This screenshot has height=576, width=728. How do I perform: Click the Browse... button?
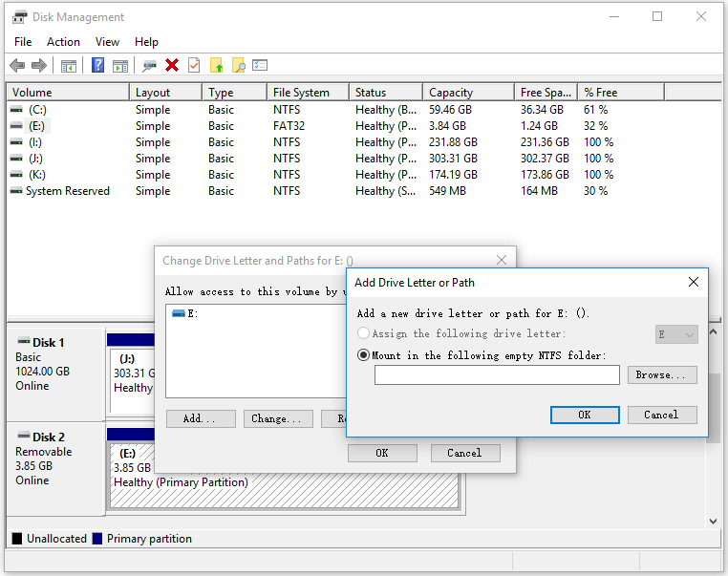pos(661,375)
